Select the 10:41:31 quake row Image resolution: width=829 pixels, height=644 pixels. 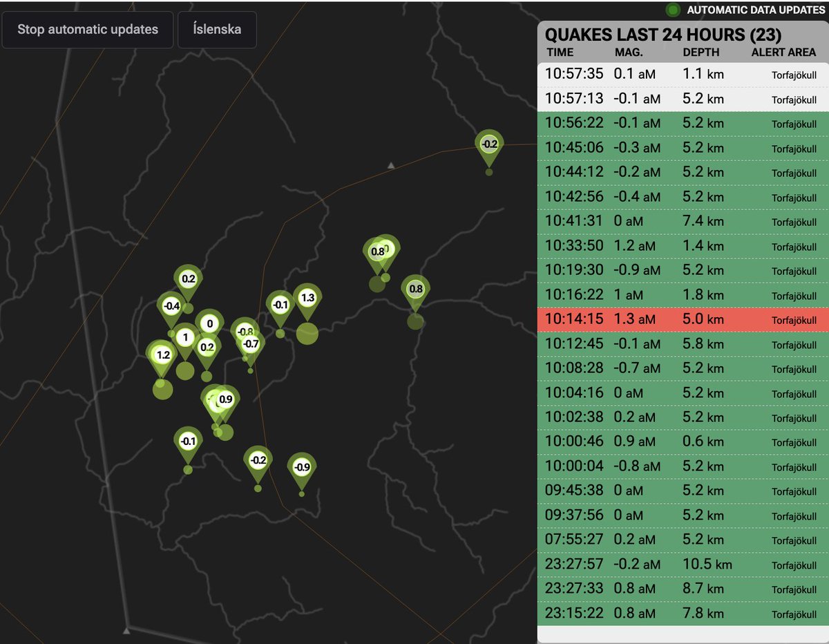(682, 221)
